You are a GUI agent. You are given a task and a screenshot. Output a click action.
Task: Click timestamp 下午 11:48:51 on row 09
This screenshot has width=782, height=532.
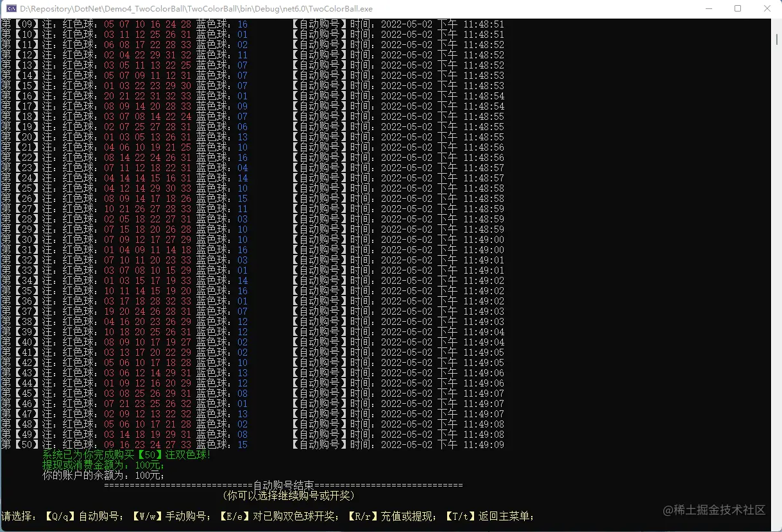click(x=471, y=24)
